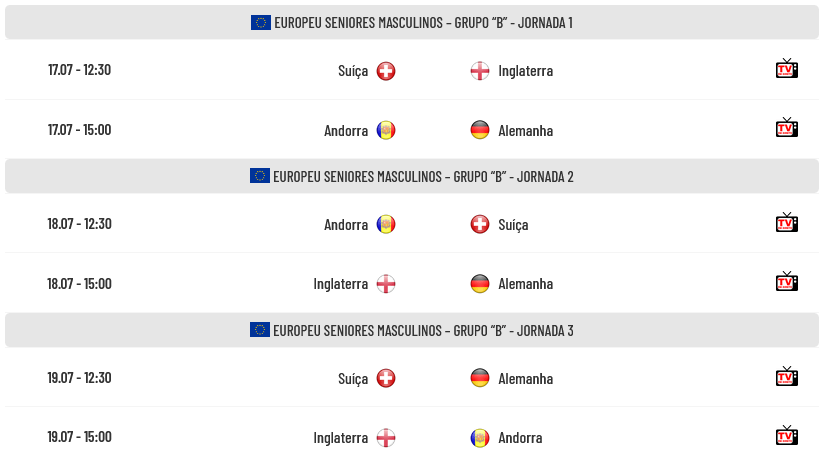Click Andorra team name in 19.07 15:00 match
This screenshot has width=821, height=463.
pyautogui.click(x=520, y=438)
